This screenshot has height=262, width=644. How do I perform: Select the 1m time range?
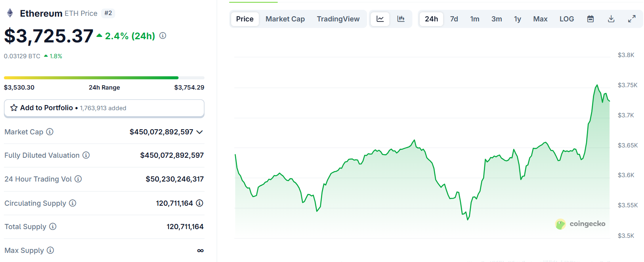tap(475, 19)
